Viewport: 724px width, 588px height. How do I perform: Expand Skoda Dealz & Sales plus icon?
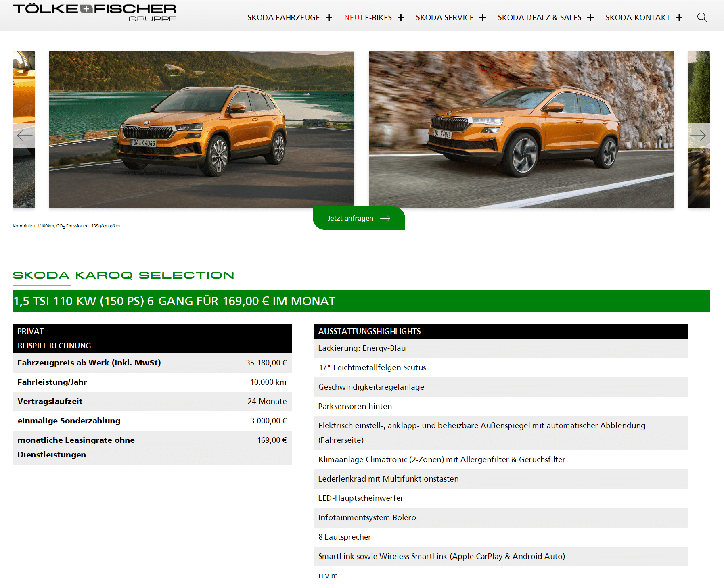[590, 17]
